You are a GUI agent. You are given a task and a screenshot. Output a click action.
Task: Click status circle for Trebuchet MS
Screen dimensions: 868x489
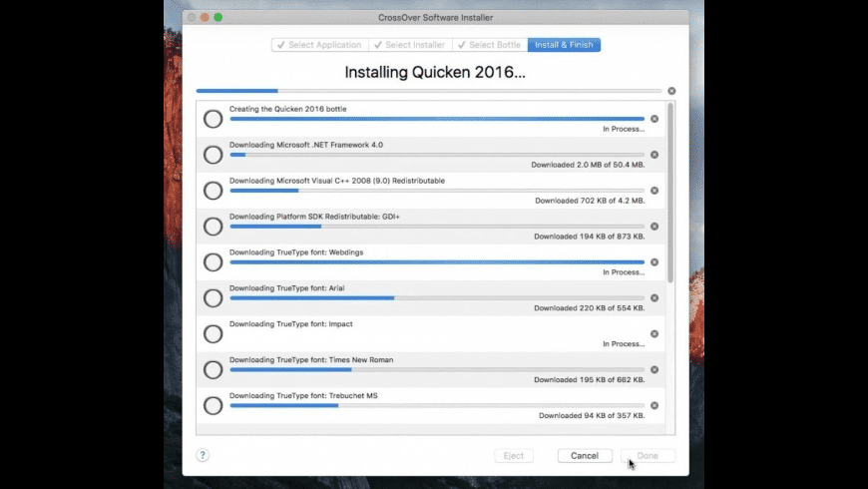click(x=213, y=405)
